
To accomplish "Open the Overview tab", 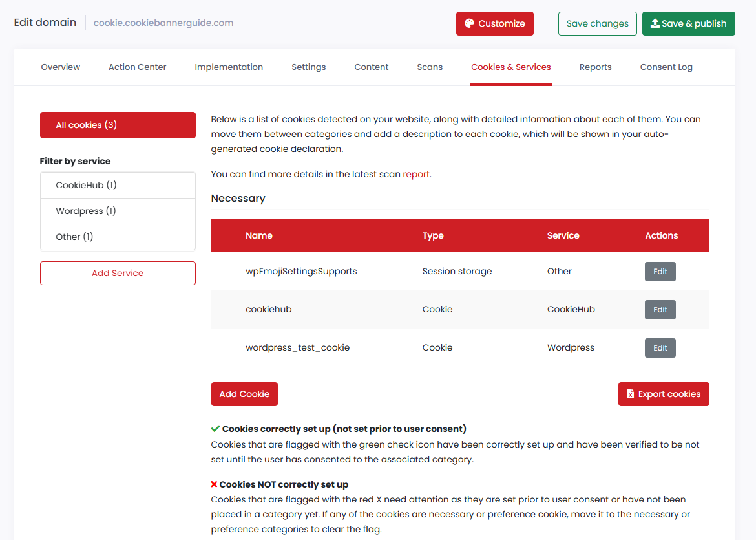I will click(60, 67).
